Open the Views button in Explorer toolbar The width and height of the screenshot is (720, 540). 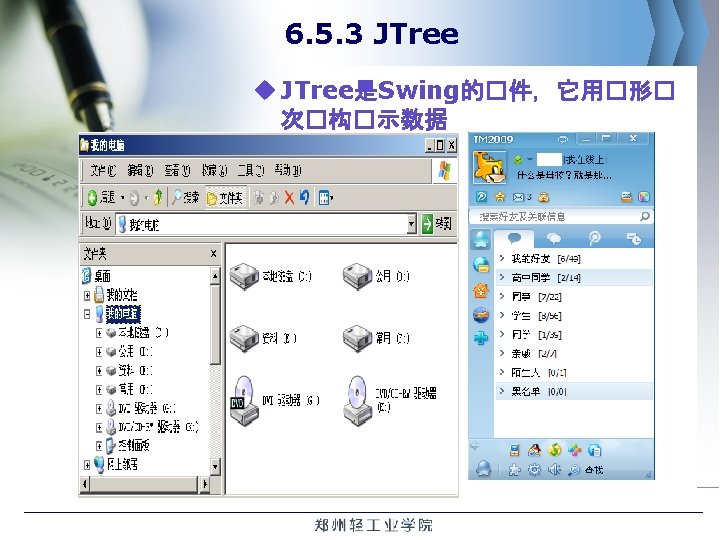point(326,198)
